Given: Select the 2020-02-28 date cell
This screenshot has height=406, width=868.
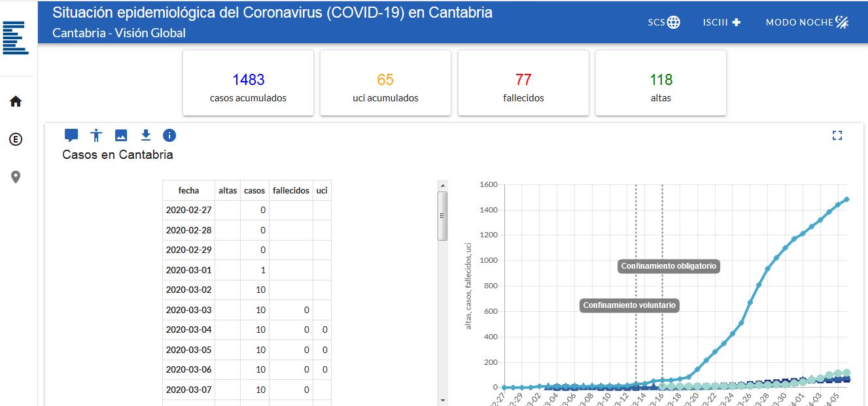Looking at the screenshot, I should tap(188, 230).
